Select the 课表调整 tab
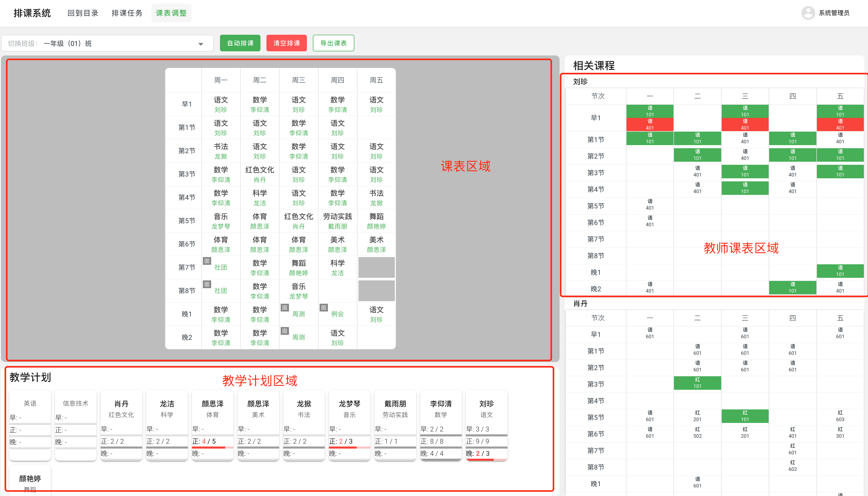868x496 pixels. 171,13
